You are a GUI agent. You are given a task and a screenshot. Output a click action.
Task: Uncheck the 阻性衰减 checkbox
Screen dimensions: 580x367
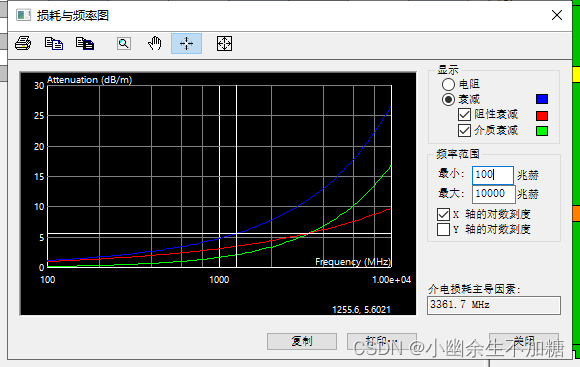click(x=464, y=115)
